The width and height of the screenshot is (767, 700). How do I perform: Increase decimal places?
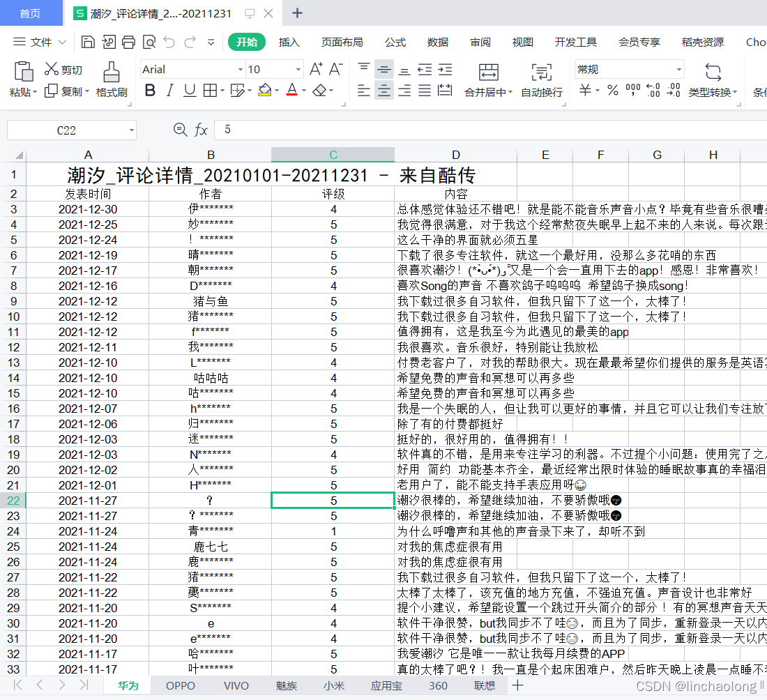tap(653, 90)
